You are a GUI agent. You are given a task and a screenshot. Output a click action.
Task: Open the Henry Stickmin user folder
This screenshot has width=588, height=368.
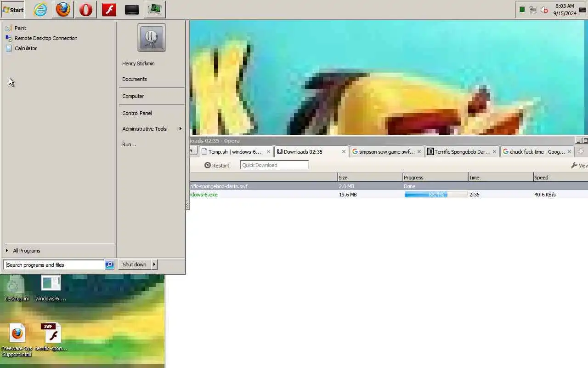tap(138, 63)
